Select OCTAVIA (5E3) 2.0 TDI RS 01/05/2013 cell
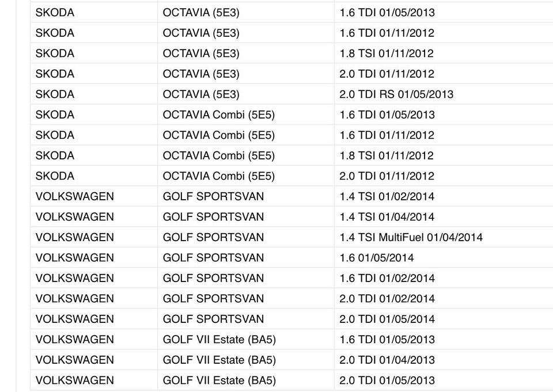 [444, 94]
